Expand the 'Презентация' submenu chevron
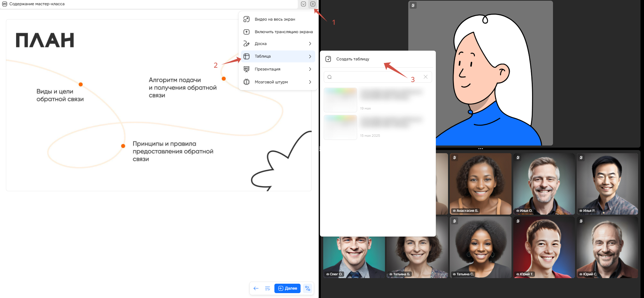This screenshot has width=644, height=298. coord(310,69)
